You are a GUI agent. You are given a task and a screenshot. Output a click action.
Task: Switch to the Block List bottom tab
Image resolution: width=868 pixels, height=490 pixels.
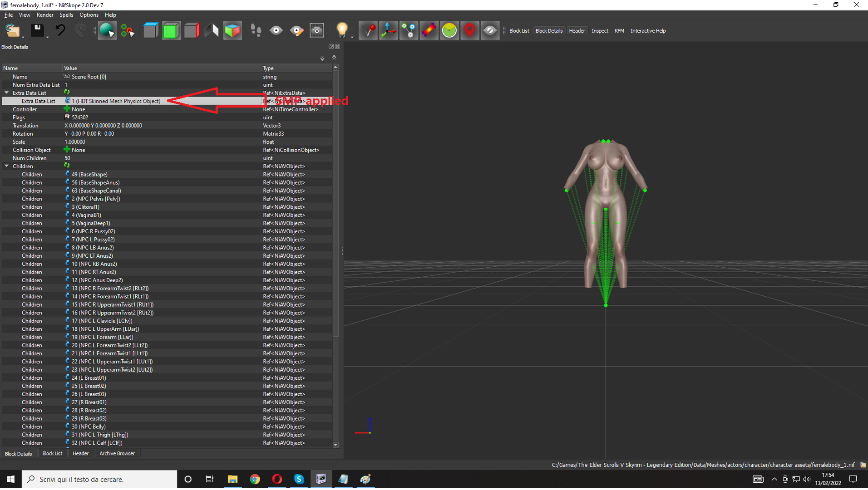[x=52, y=454]
